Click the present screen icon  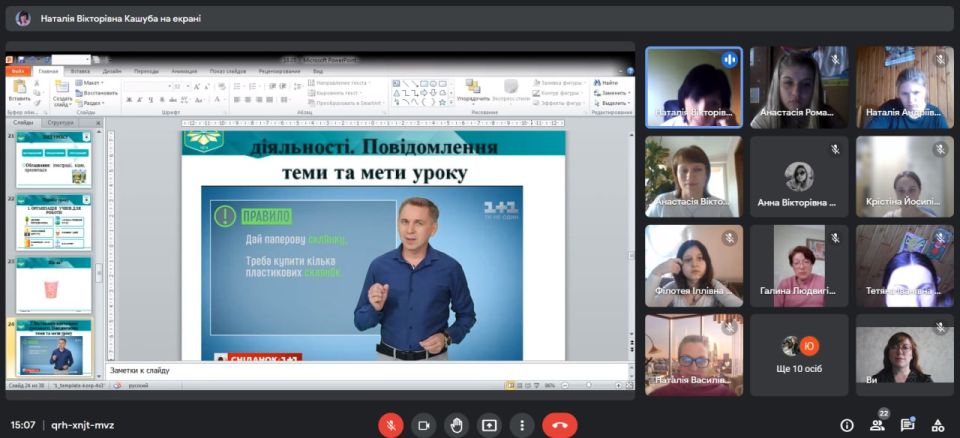click(489, 425)
